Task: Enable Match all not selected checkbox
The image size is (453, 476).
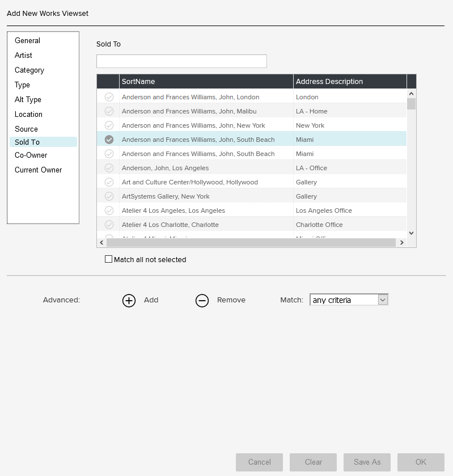Action: [x=109, y=259]
